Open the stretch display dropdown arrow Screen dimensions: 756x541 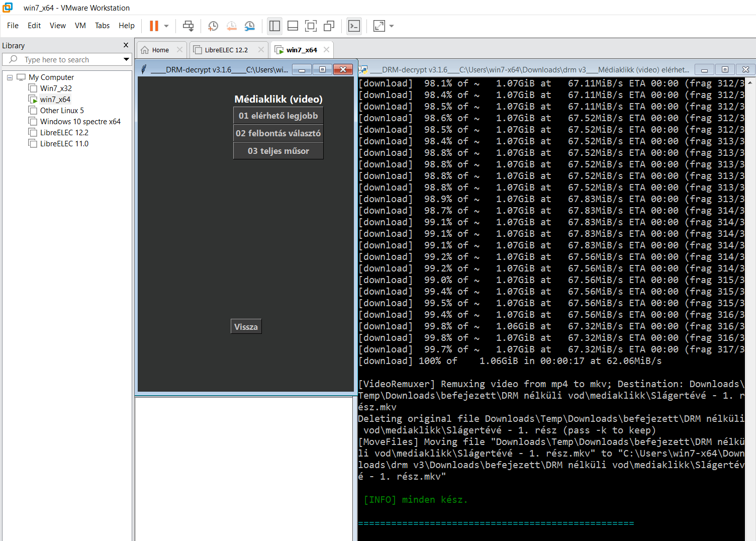[392, 26]
